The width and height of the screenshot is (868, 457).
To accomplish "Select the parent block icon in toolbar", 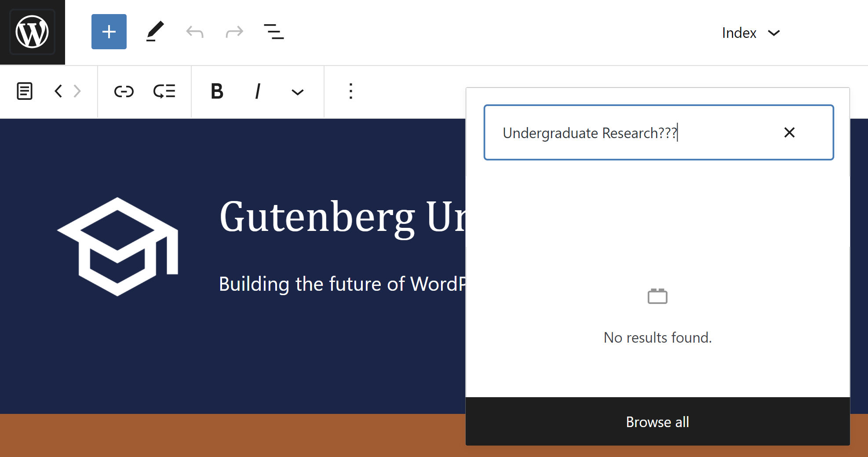I will point(25,91).
